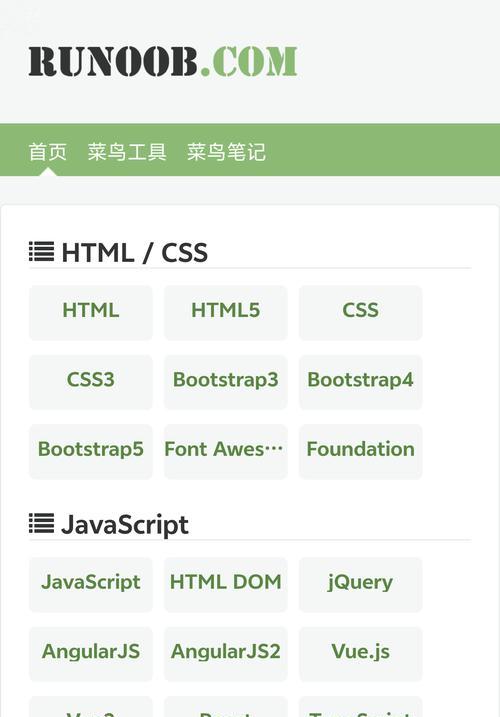The height and width of the screenshot is (717, 500).
Task: Click list icon beside JavaScript heading
Action: click(x=42, y=524)
